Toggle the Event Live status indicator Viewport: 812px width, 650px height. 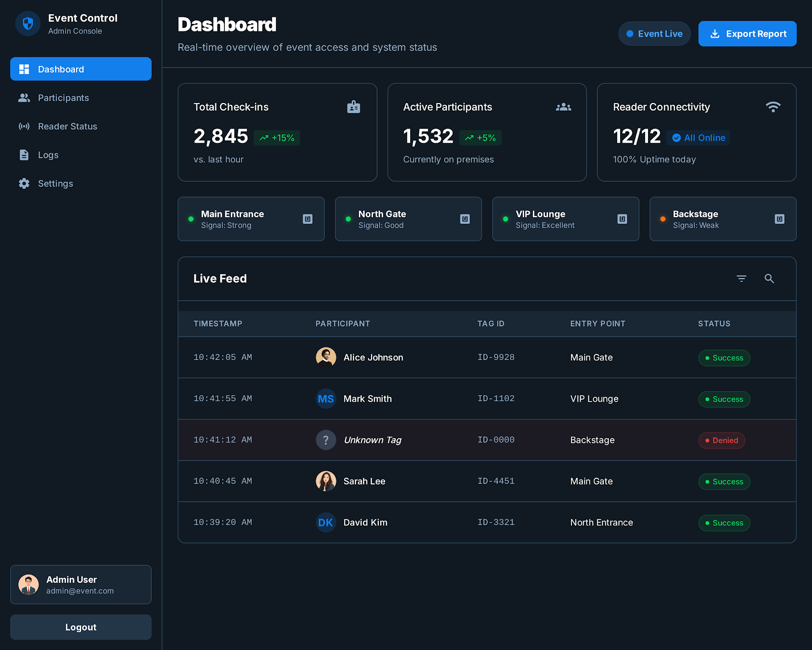coord(654,34)
